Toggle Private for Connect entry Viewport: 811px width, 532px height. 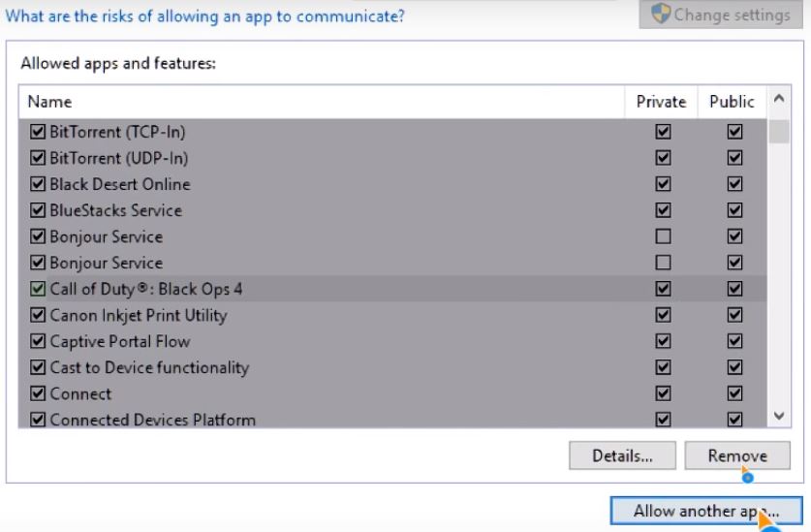coord(663,393)
